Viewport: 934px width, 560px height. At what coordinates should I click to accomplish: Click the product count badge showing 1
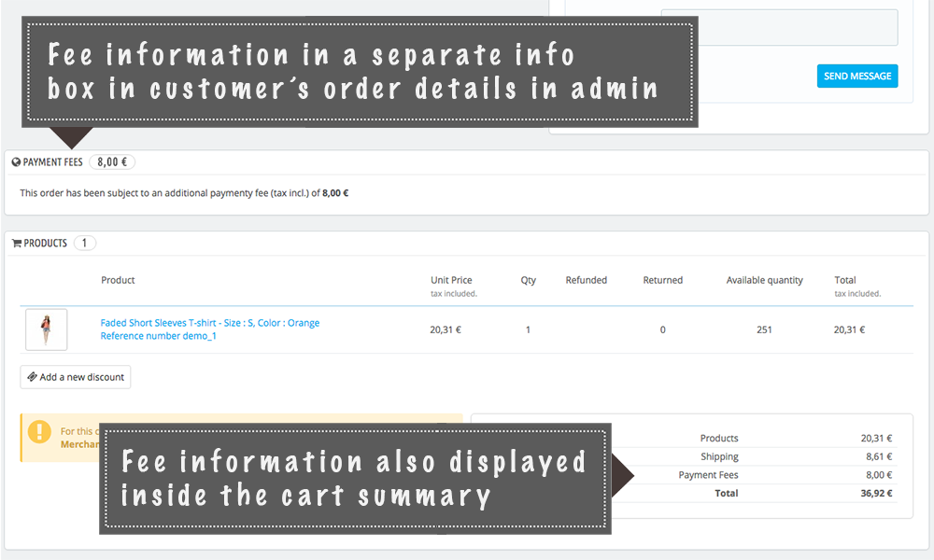coord(84,243)
